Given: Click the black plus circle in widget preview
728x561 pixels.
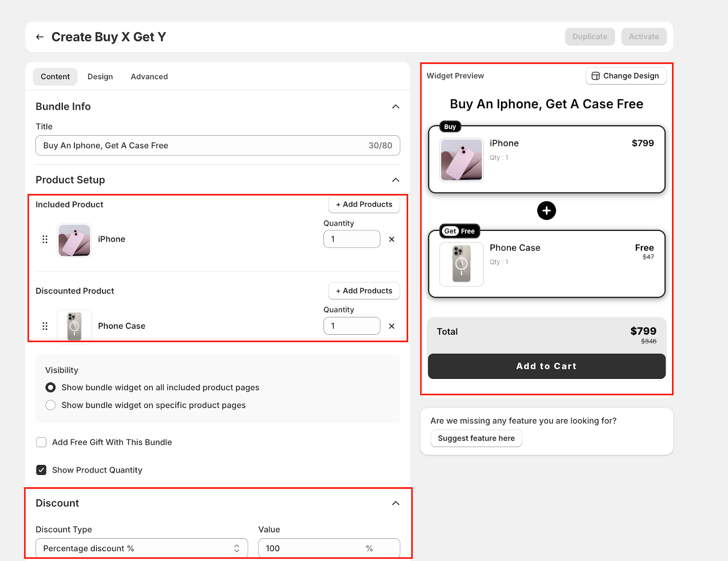Looking at the screenshot, I should (546, 211).
